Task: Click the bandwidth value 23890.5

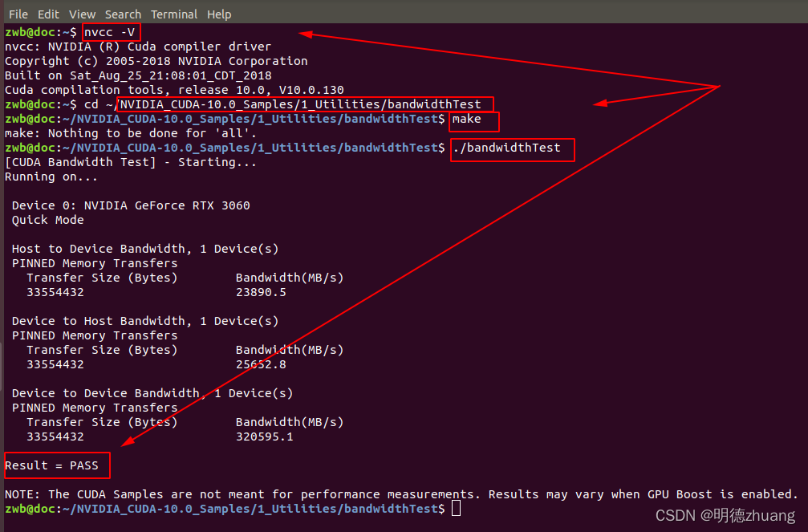Action: 261,292
